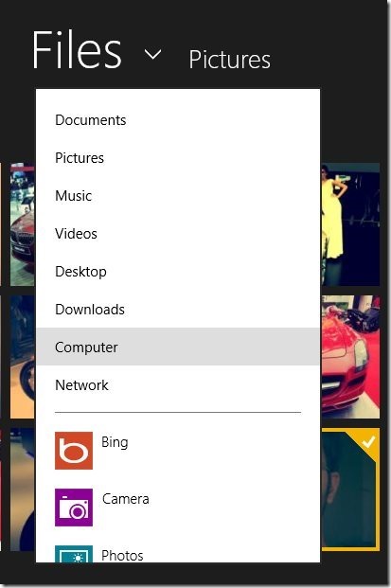Click the Files heading
391x588 pixels.
(77, 50)
